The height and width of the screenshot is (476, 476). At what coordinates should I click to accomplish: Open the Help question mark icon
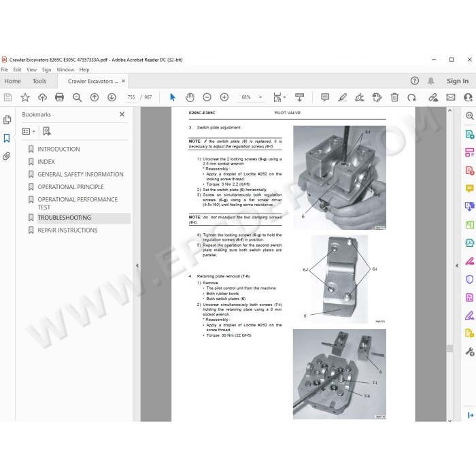tap(414, 81)
